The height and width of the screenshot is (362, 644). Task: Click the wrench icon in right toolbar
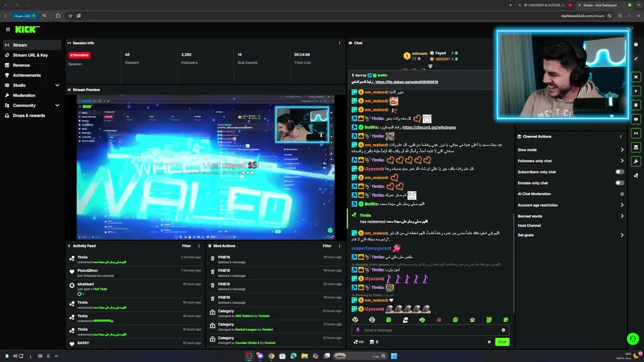(636, 161)
